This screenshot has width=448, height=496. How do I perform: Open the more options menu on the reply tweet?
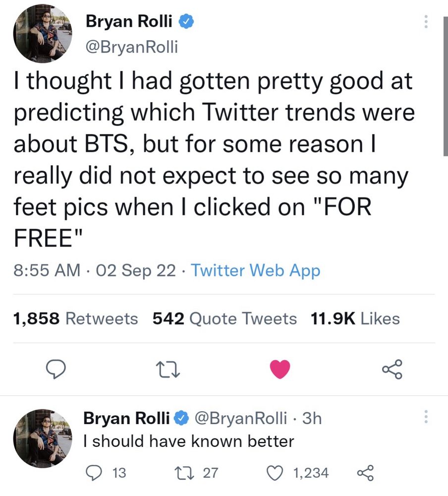tap(425, 417)
